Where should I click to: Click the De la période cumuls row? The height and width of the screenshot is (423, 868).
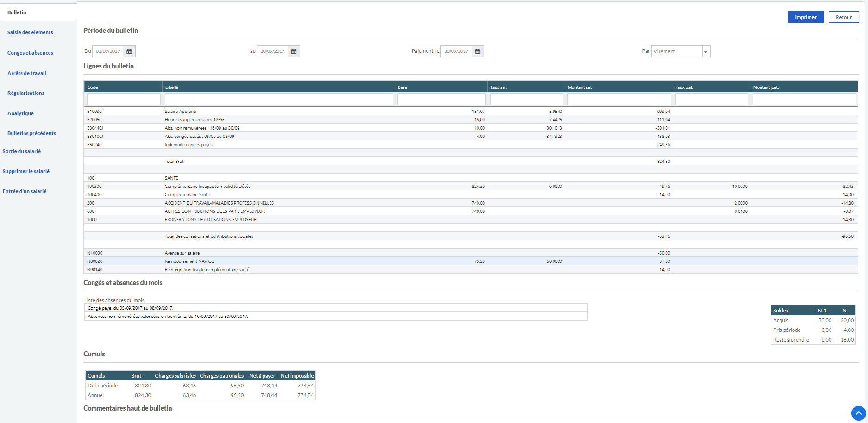pyautogui.click(x=201, y=386)
